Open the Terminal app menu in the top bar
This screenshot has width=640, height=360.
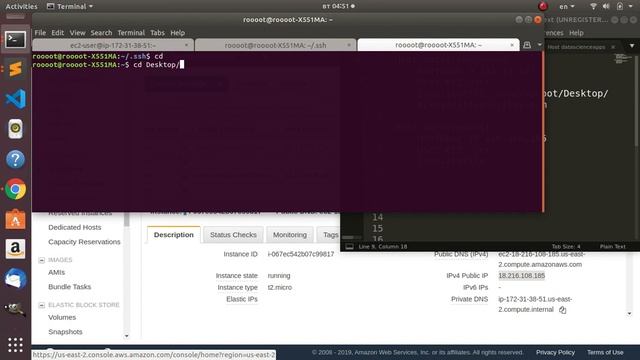point(70,6)
